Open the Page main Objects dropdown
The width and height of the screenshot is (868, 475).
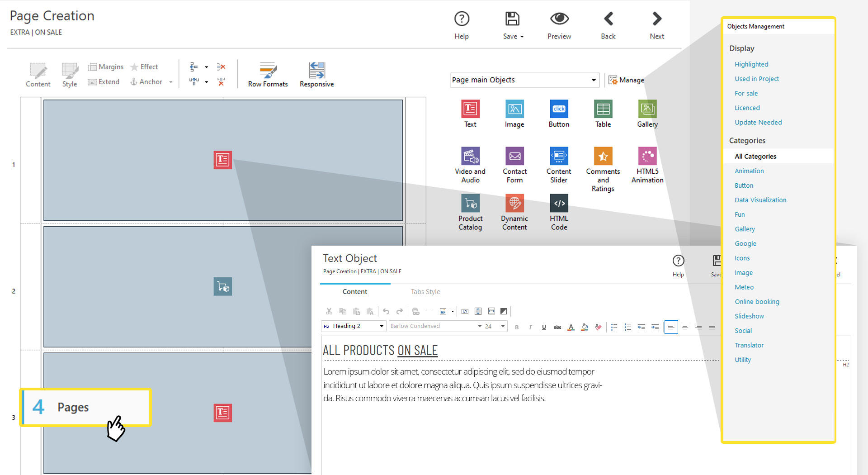(x=593, y=80)
